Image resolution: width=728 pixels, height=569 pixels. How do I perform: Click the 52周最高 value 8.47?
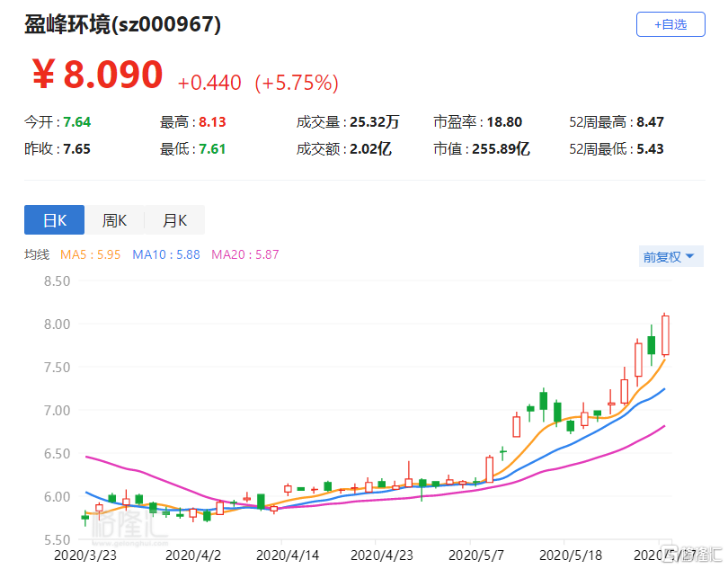tap(650, 122)
